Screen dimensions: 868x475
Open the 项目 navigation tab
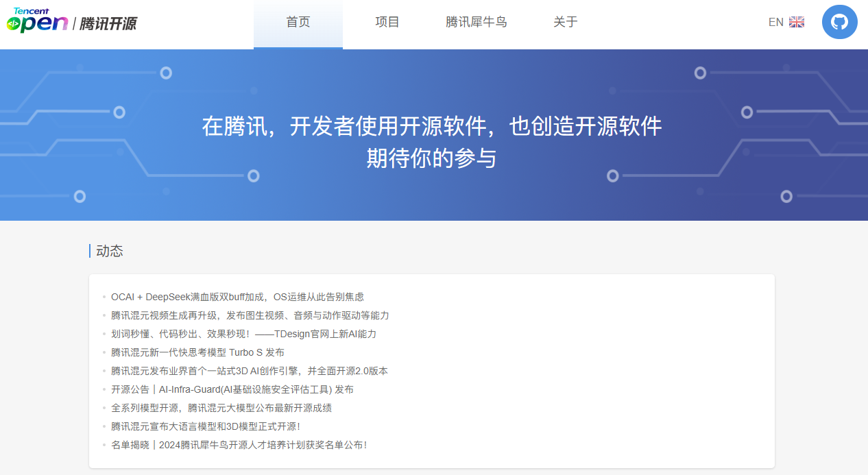[x=387, y=23]
